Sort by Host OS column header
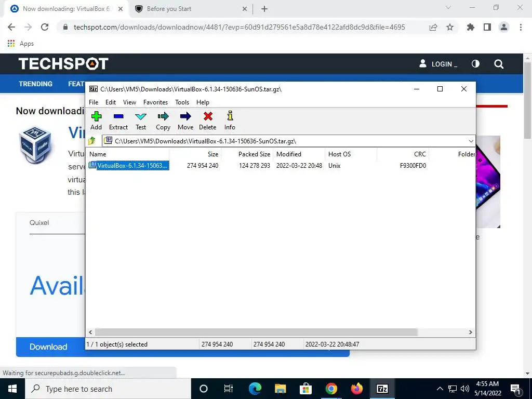532x399 pixels. pyautogui.click(x=351, y=154)
